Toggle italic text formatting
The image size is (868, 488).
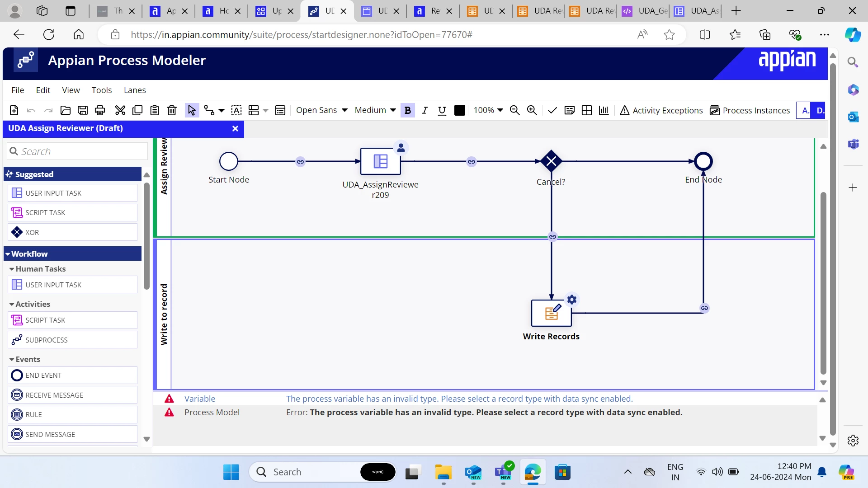425,110
